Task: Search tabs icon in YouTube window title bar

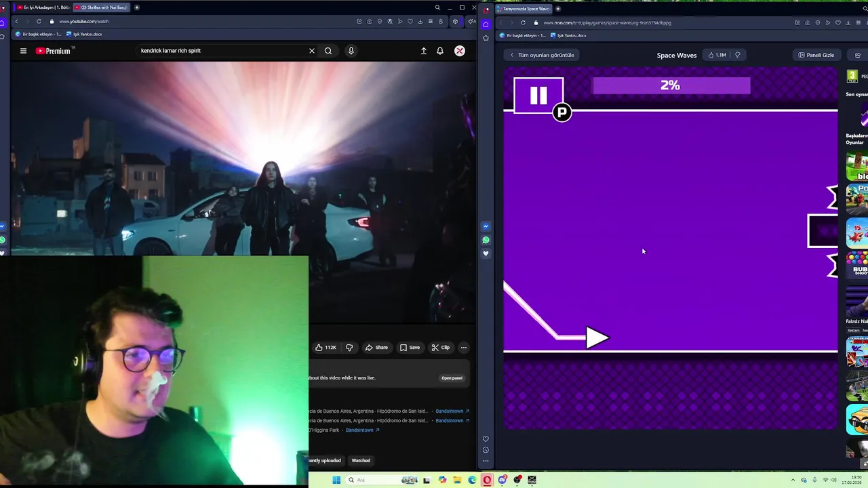Action: (x=437, y=7)
